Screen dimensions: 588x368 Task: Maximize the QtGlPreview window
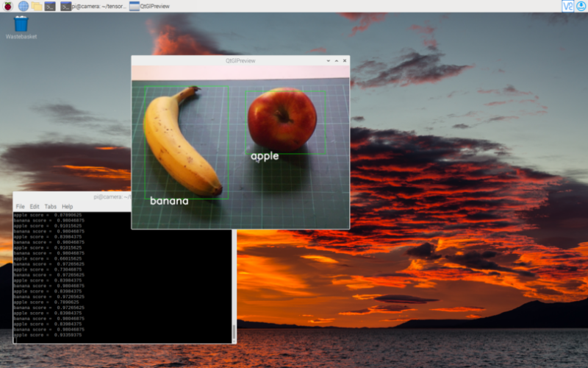337,60
